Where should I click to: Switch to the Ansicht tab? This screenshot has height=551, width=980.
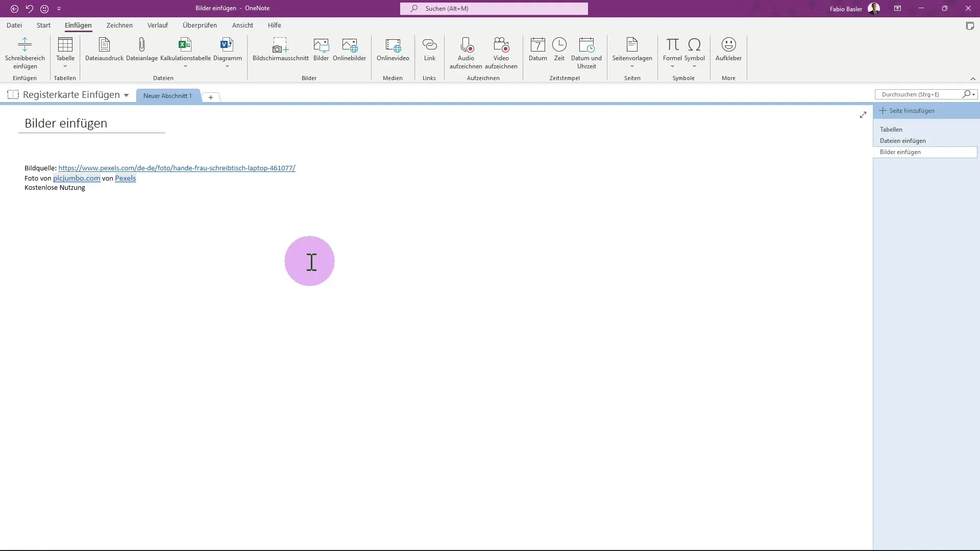click(242, 25)
